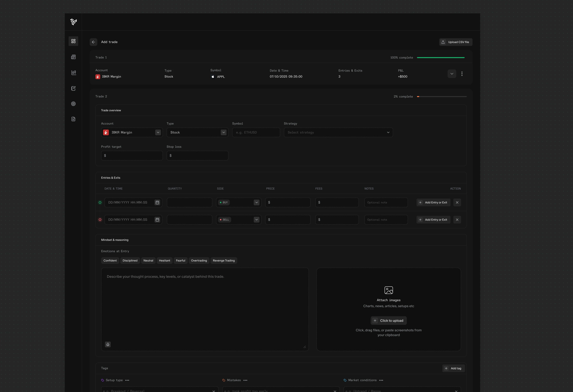Click the Trade 2 2% progress bar
573x392 pixels.
coord(442,97)
